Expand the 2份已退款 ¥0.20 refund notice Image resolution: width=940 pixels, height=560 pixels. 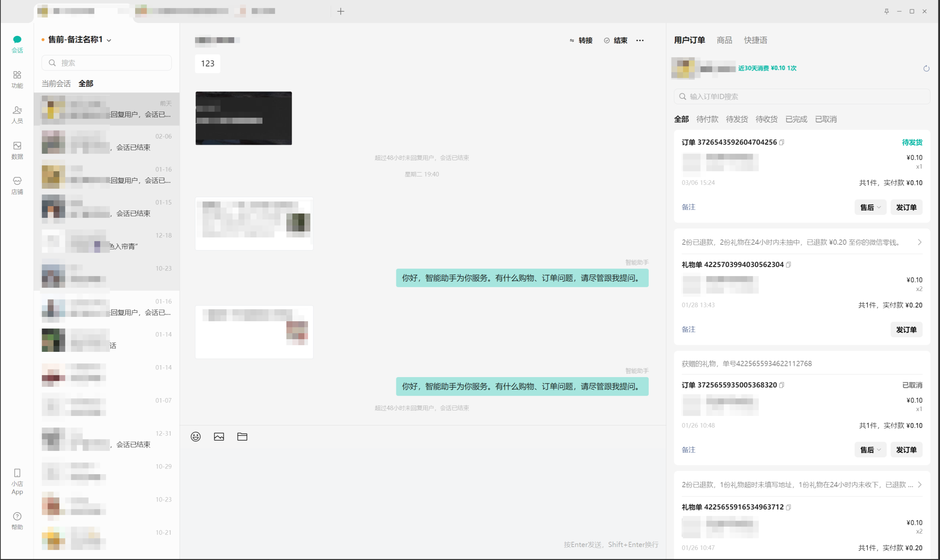click(802, 242)
